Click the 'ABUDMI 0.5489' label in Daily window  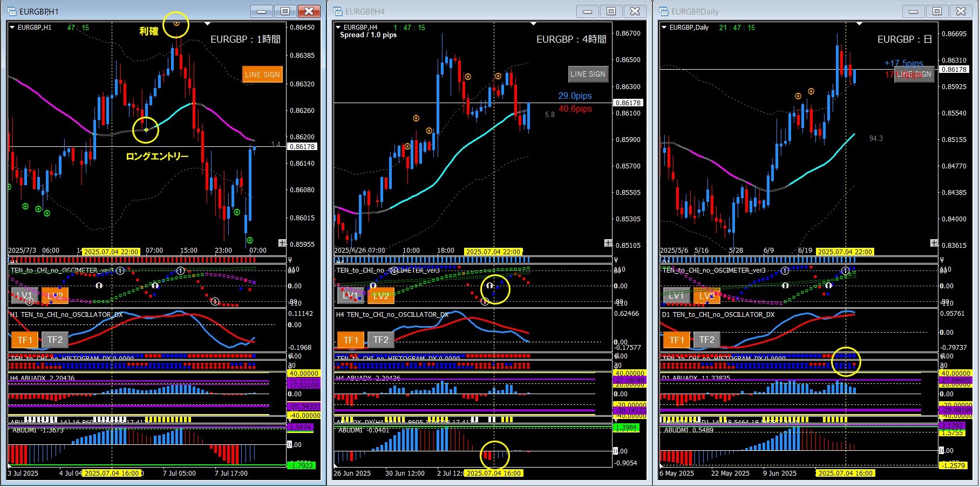[689, 430]
